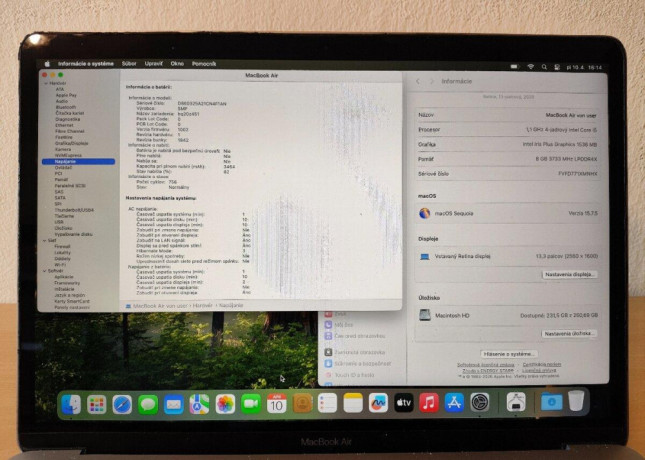Viewport: 645px width, 460px height.
Task: Open the ENERGY STAR compliance link
Action: [x=488, y=370]
